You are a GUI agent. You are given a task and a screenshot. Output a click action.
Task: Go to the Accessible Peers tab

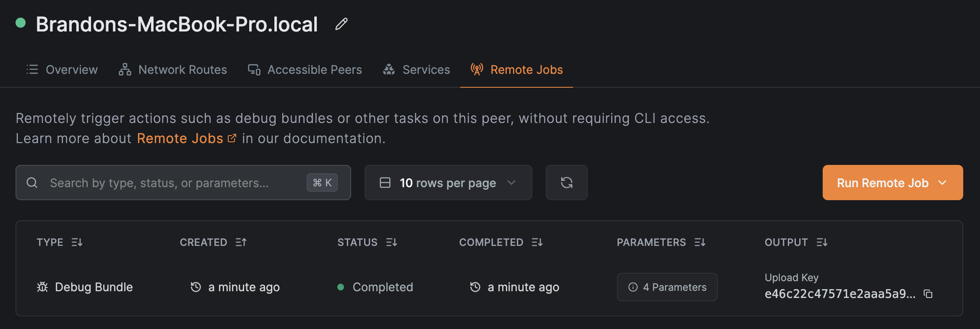(x=305, y=70)
